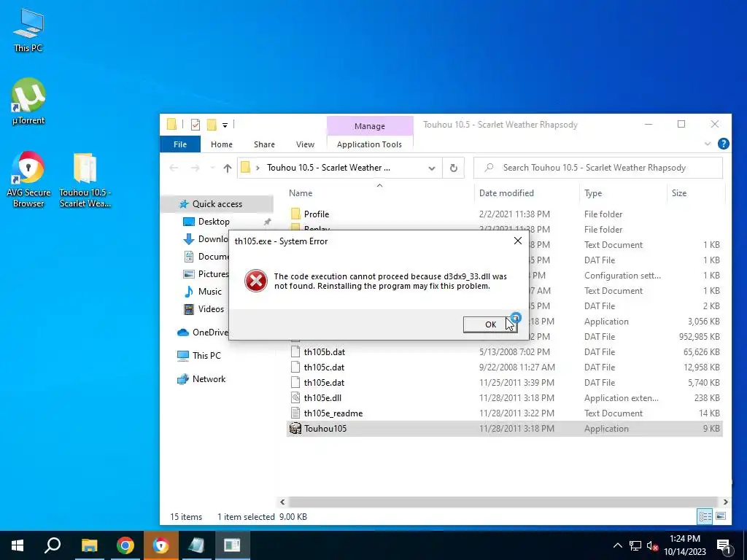The width and height of the screenshot is (747, 560).
Task: Select the Manage contextual tab
Action: coord(370,126)
